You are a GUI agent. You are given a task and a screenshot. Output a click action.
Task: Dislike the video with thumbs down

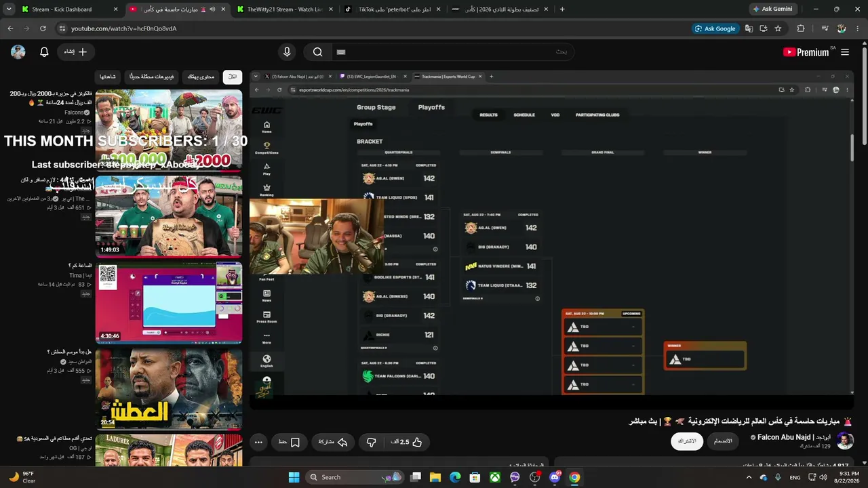click(371, 442)
